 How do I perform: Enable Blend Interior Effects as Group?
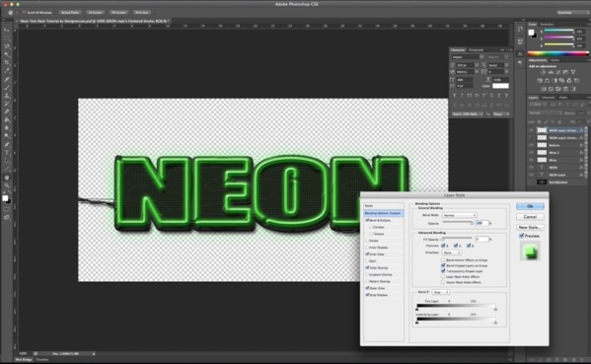click(443, 260)
